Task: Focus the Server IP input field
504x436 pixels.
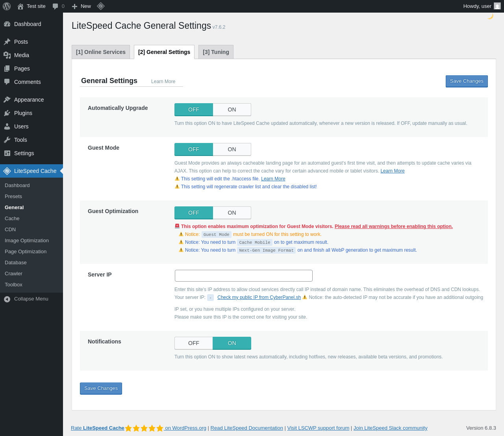Action: click(244, 276)
